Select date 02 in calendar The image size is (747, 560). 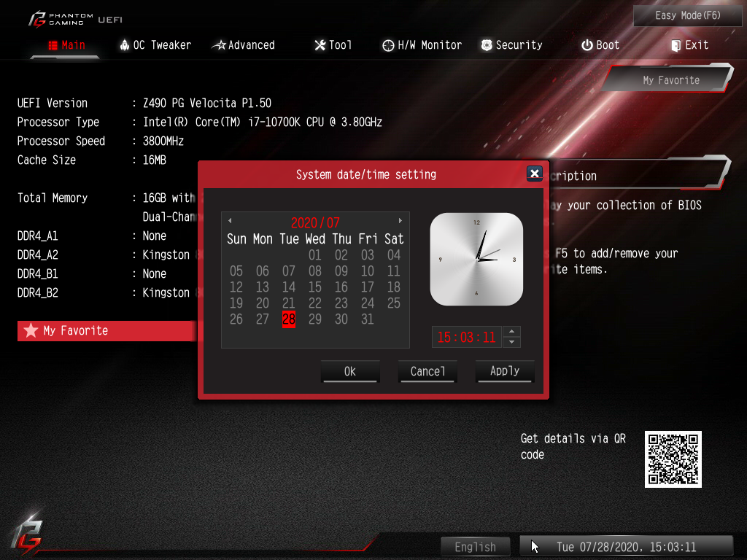pyautogui.click(x=341, y=254)
